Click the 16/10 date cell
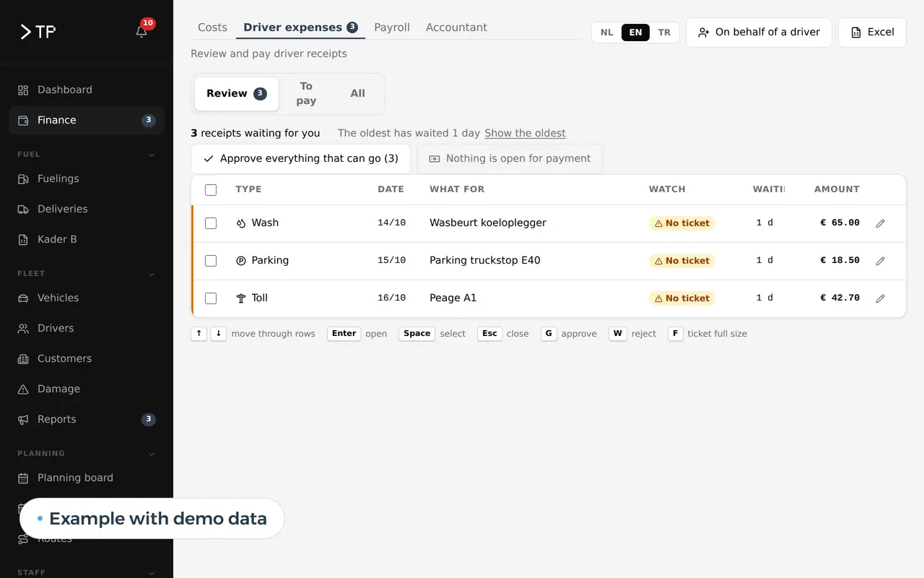The height and width of the screenshot is (578, 924). click(x=392, y=298)
